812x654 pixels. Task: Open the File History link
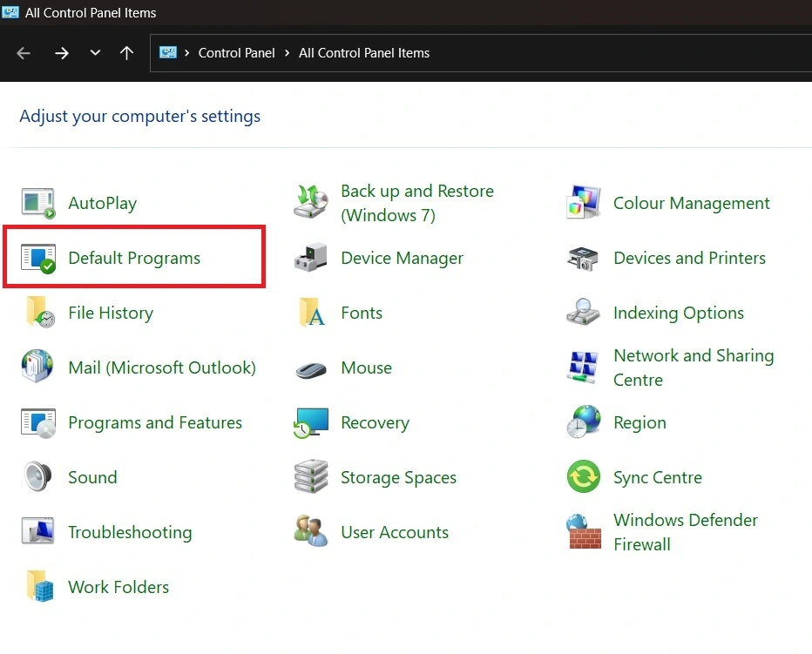111,313
